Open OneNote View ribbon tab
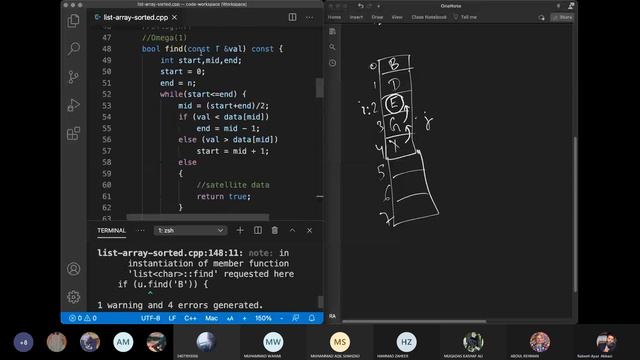Image resolution: width=640 pixels, height=360 pixels. pos(397,17)
